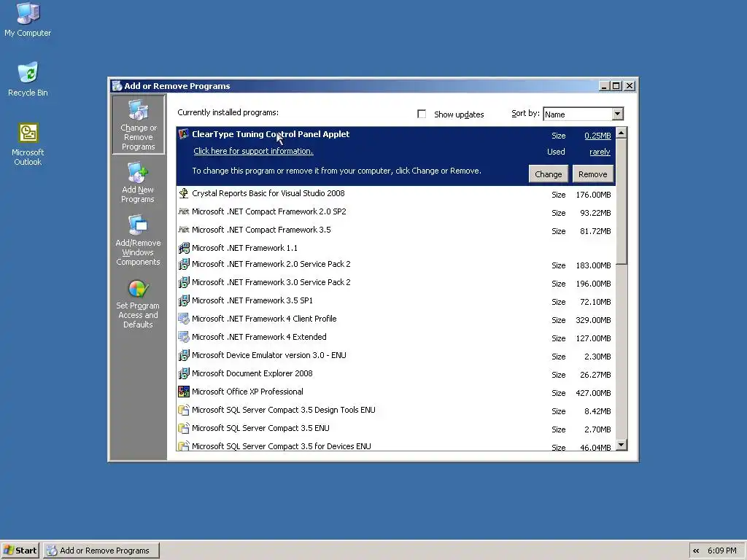The image size is (747, 560).
Task: Click the 427.00MB size value
Action: click(x=593, y=393)
